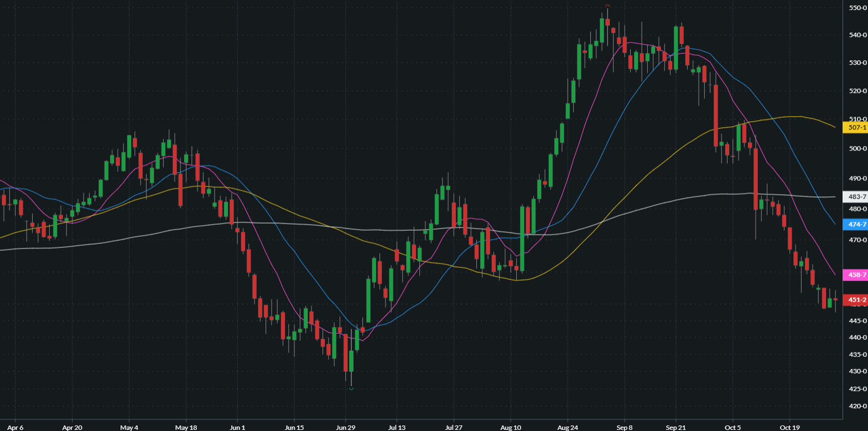The height and width of the screenshot is (431, 868).
Task: Select the Sep 8 date label
Action: tap(625, 427)
